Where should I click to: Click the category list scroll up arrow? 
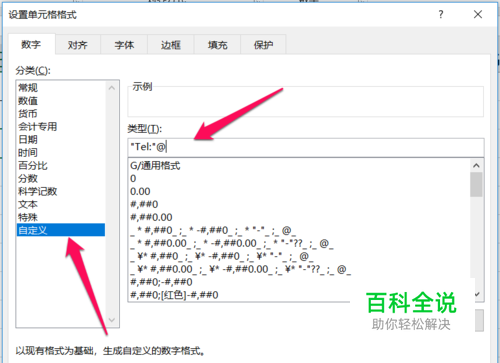pos(112,88)
